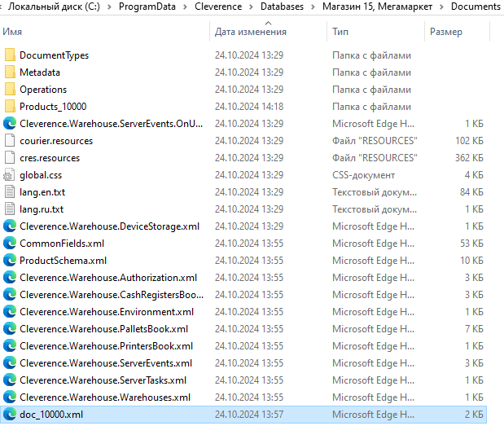The height and width of the screenshot is (426, 504).
Task: Select the doc_10000.xml file name
Action: [x=51, y=415]
